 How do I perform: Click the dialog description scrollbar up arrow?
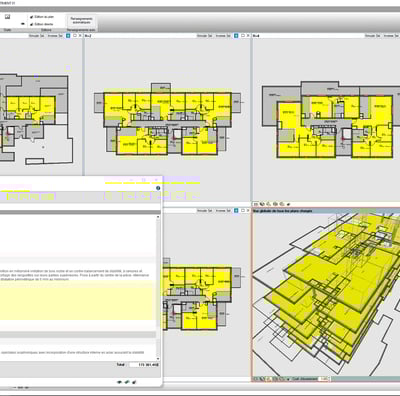point(158,217)
